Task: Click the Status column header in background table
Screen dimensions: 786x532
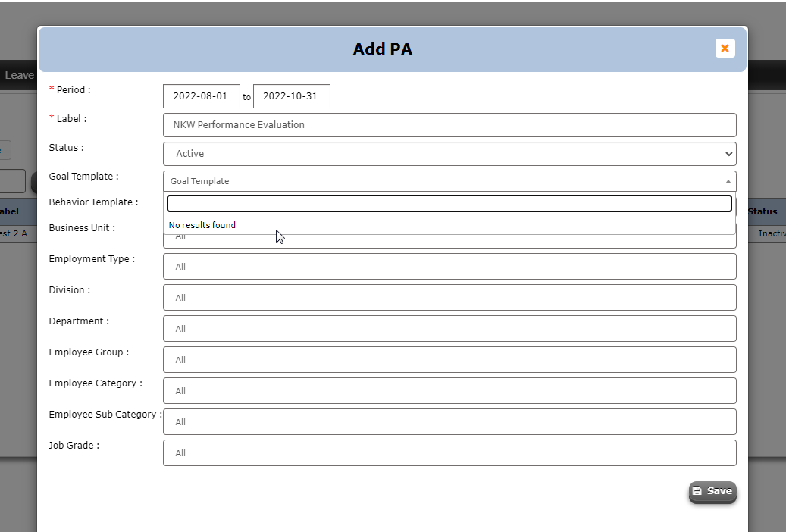Action: point(763,211)
